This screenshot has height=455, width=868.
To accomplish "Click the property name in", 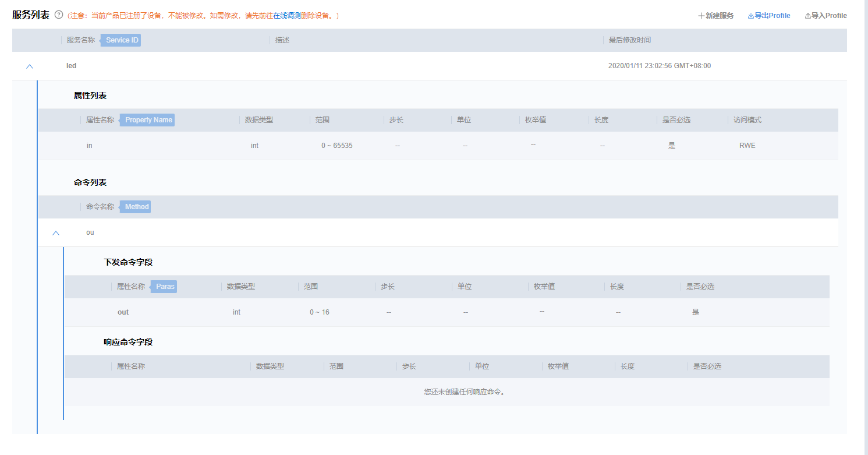I will point(89,146).
